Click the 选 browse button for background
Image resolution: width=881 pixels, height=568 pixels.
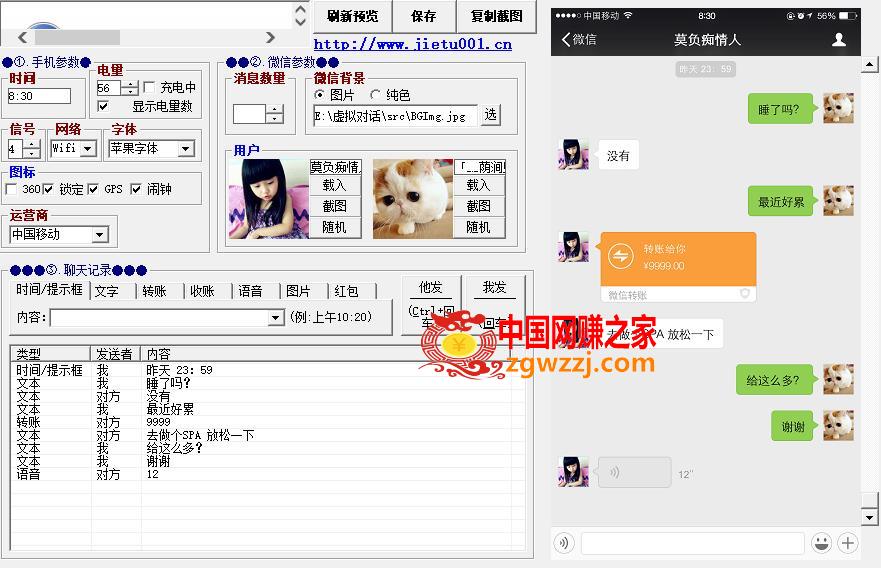coord(491,115)
